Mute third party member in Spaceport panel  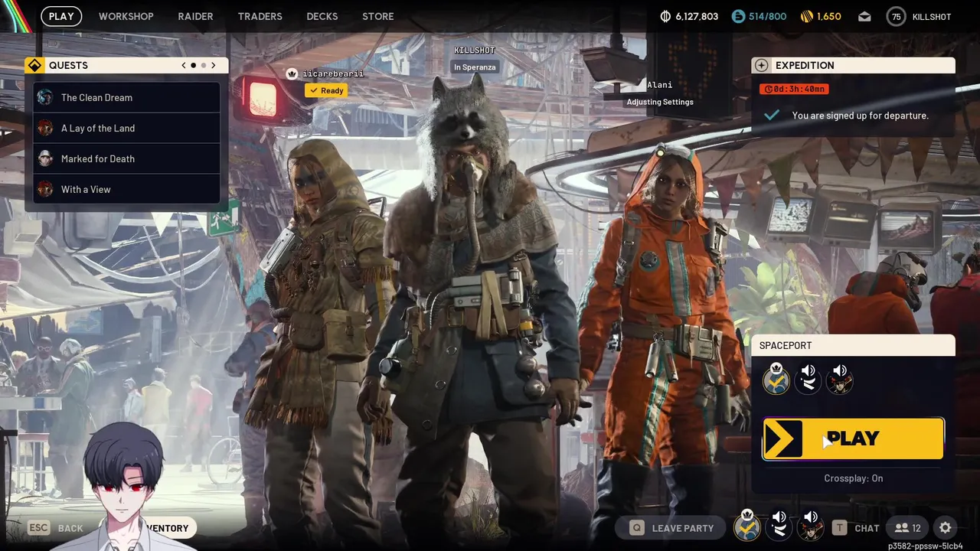click(x=840, y=379)
